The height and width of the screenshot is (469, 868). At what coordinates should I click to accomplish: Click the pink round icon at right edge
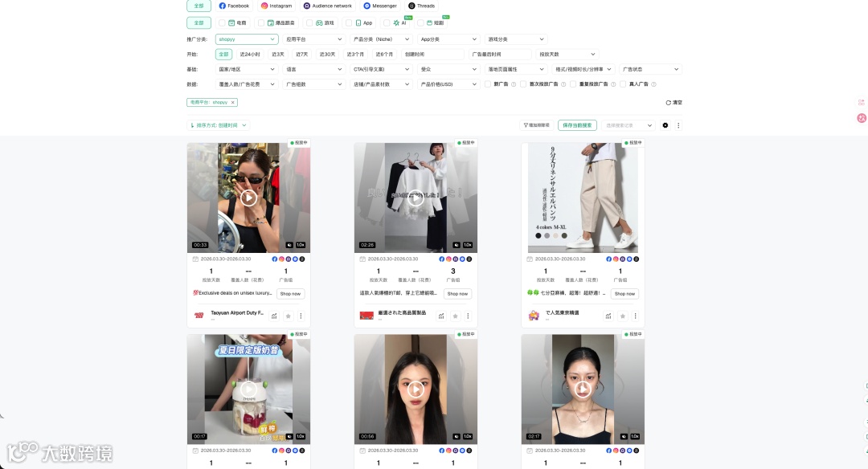click(x=862, y=118)
